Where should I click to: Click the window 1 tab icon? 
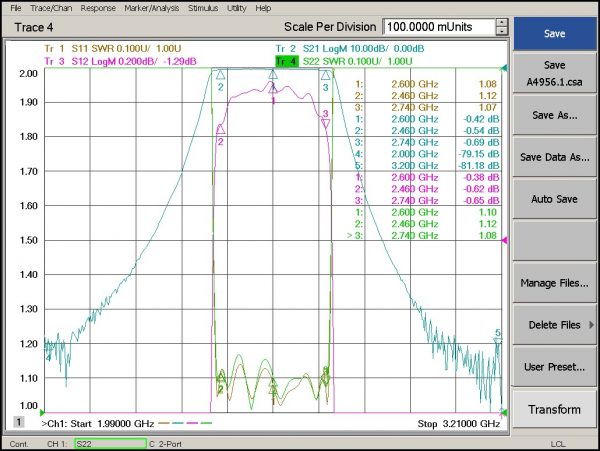point(18,423)
